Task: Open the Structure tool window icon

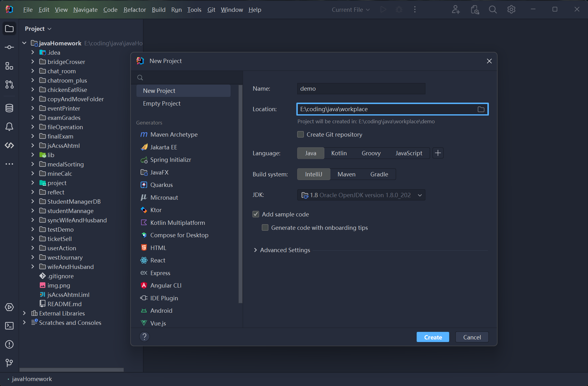Action: [9, 66]
